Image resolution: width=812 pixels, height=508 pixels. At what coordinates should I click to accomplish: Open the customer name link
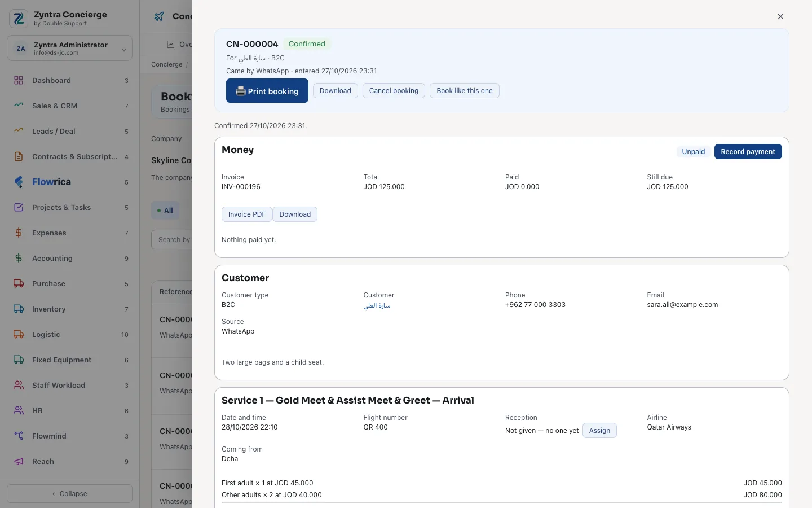377,305
